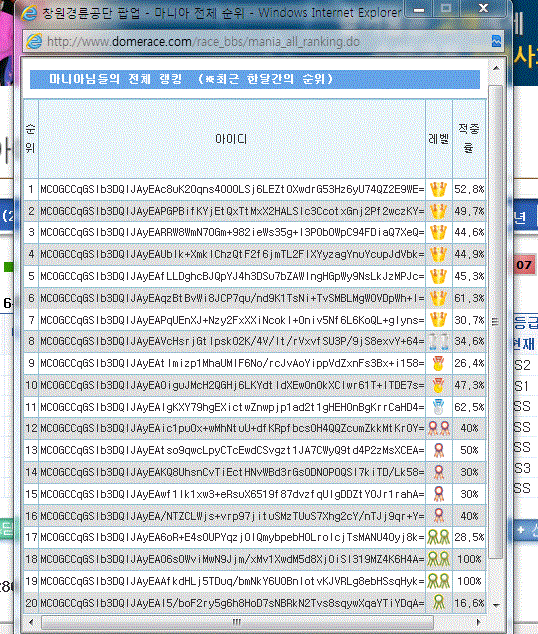Click the ribbon level icon for rank 16
This screenshot has height=634, width=538.
tap(439, 516)
